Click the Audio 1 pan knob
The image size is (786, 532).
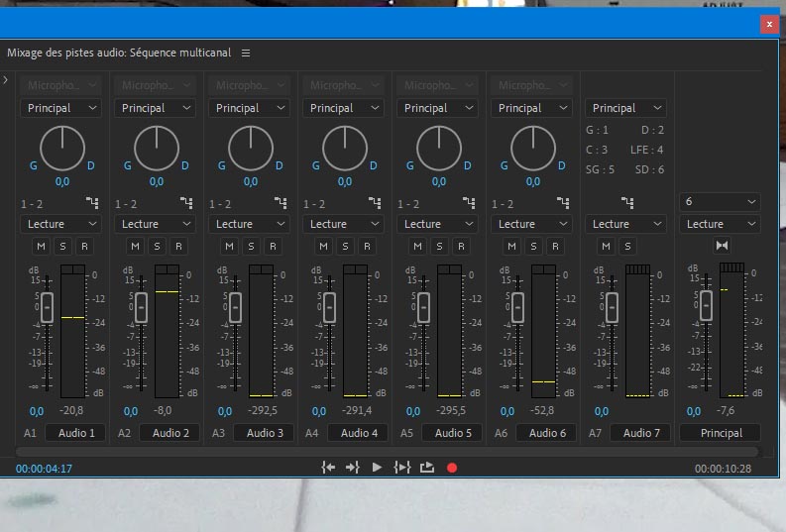(62, 148)
